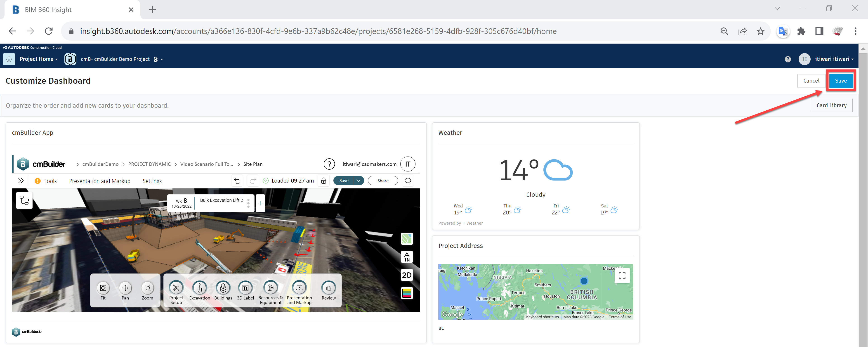This screenshot has height=347, width=868.
Task: Activate the Pan tool
Action: [125, 290]
